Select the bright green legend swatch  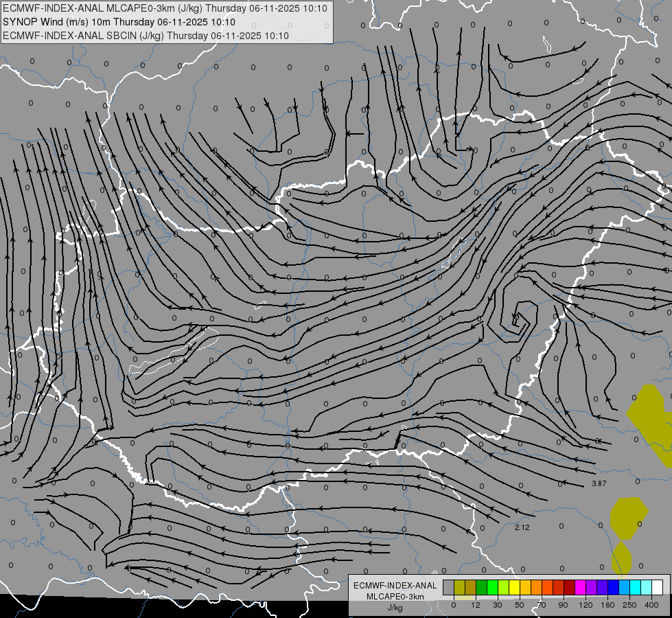(x=492, y=587)
